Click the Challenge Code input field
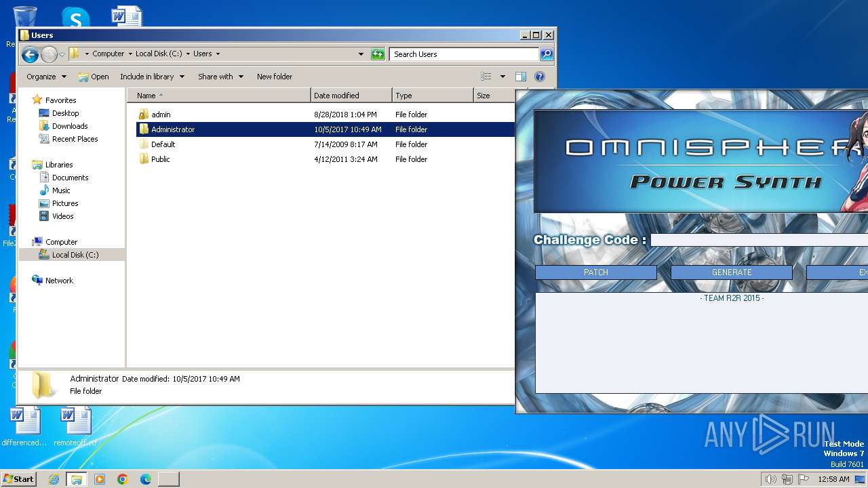 click(759, 240)
